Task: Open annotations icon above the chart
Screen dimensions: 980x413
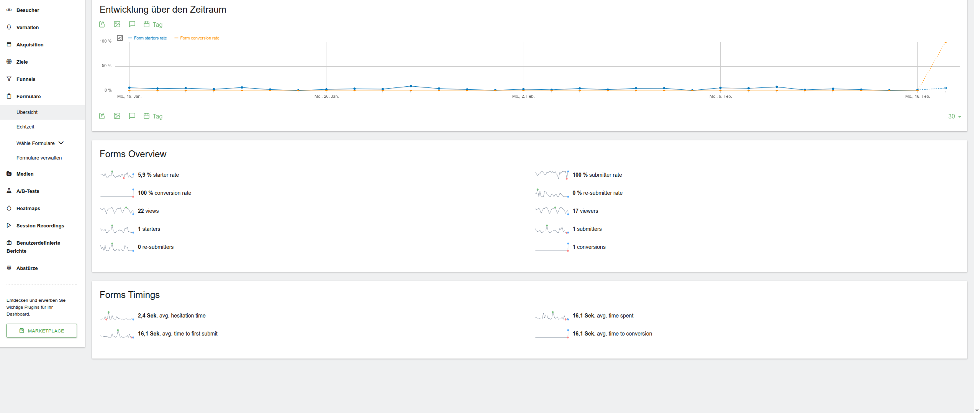Action: tap(132, 25)
